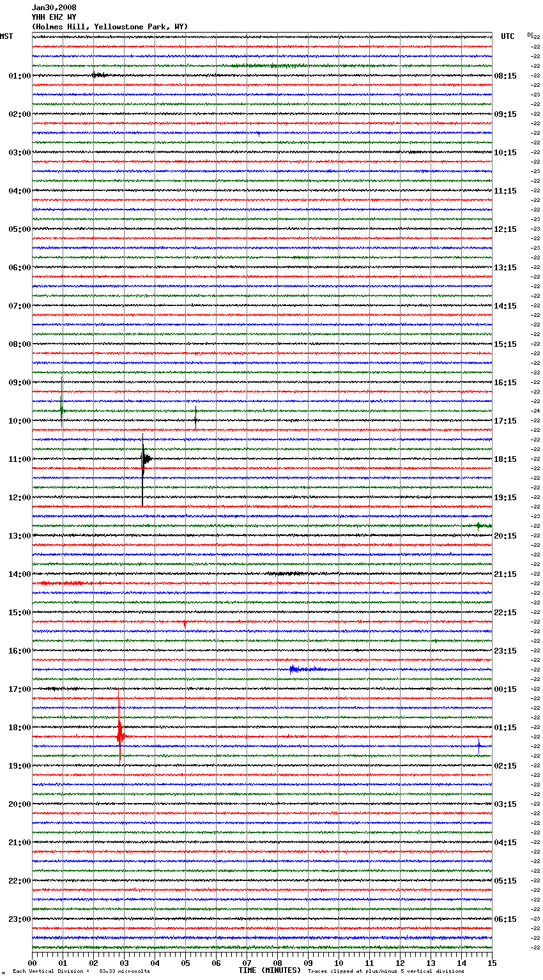Click the 06:15 UTC time label

click(x=505, y=919)
